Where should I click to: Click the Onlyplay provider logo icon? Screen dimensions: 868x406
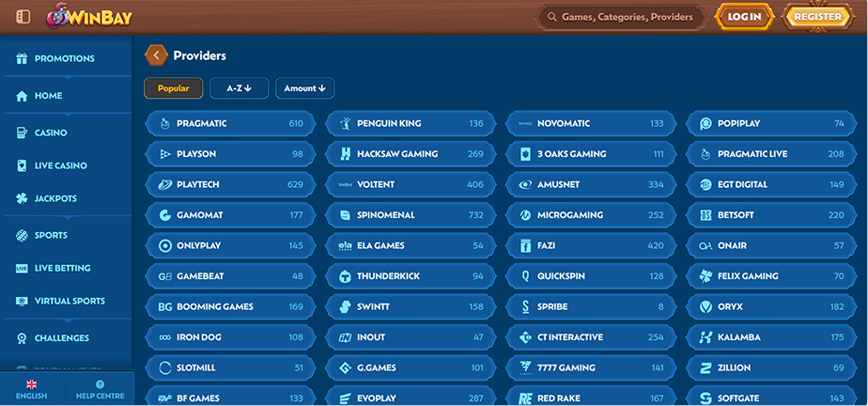point(164,246)
